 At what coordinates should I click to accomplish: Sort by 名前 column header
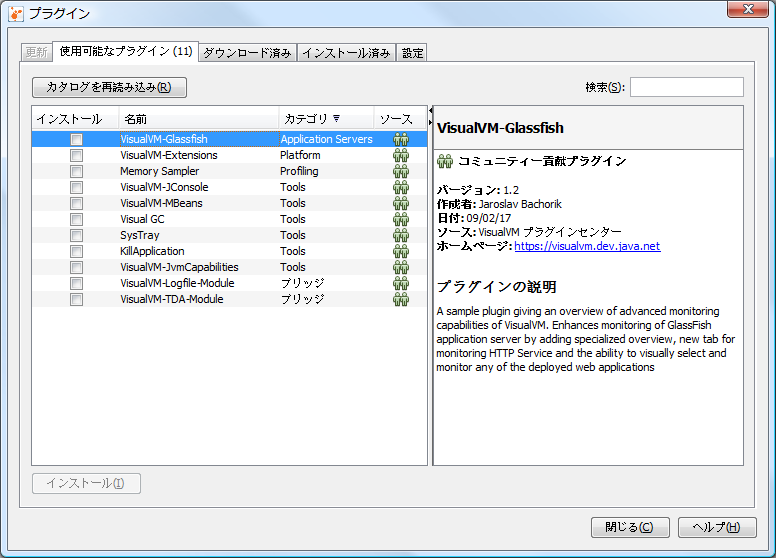(x=199, y=119)
